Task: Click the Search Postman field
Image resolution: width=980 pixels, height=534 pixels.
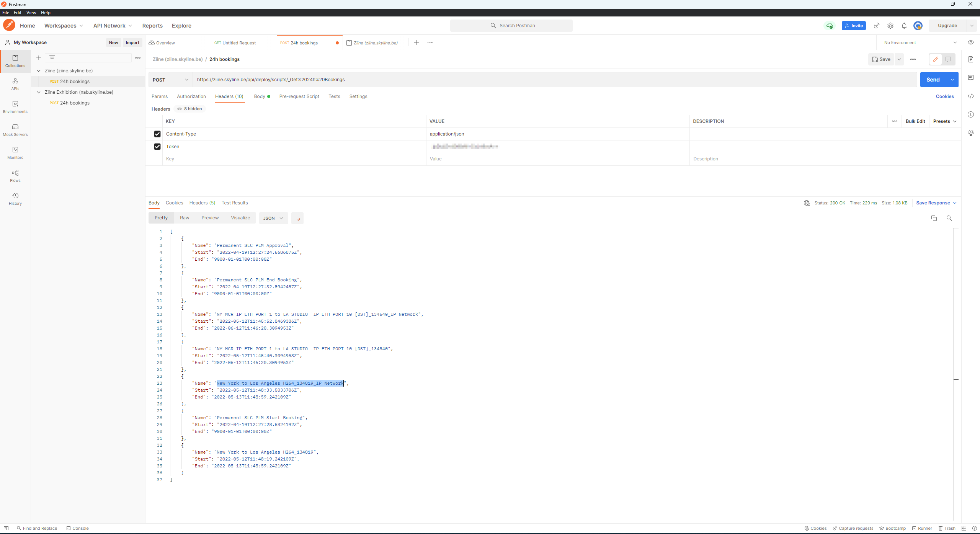Action: [x=511, y=26]
